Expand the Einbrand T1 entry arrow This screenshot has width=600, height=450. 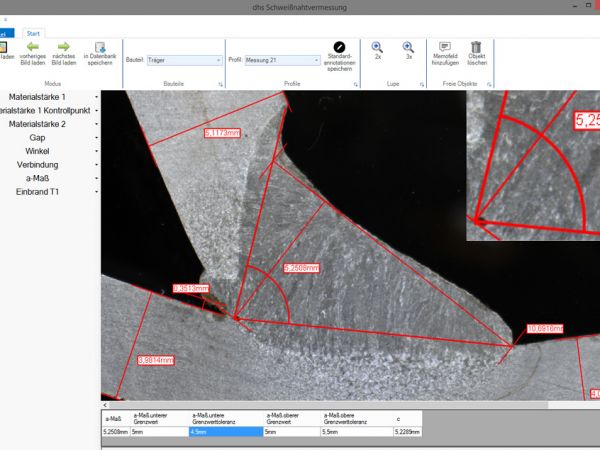click(96, 192)
